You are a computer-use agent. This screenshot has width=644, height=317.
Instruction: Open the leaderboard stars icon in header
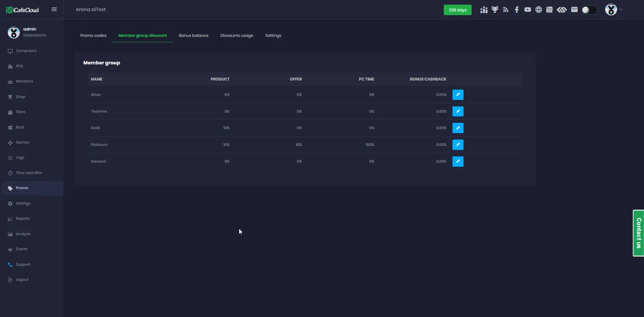pos(484,9)
